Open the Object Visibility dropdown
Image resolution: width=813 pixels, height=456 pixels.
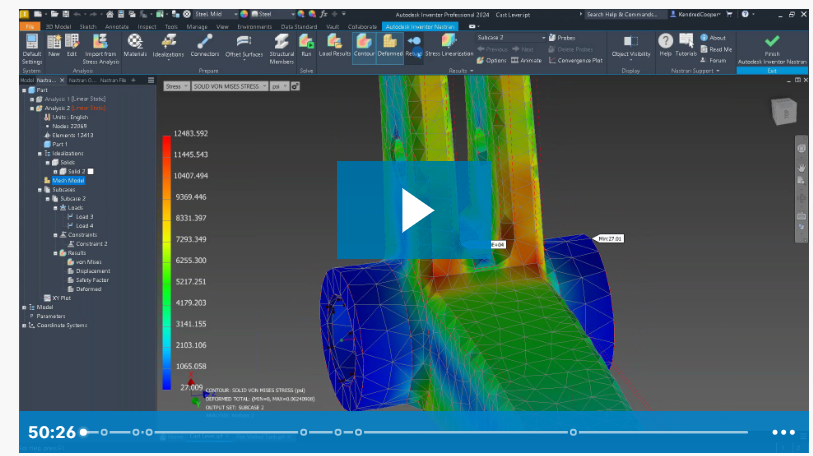630,48
